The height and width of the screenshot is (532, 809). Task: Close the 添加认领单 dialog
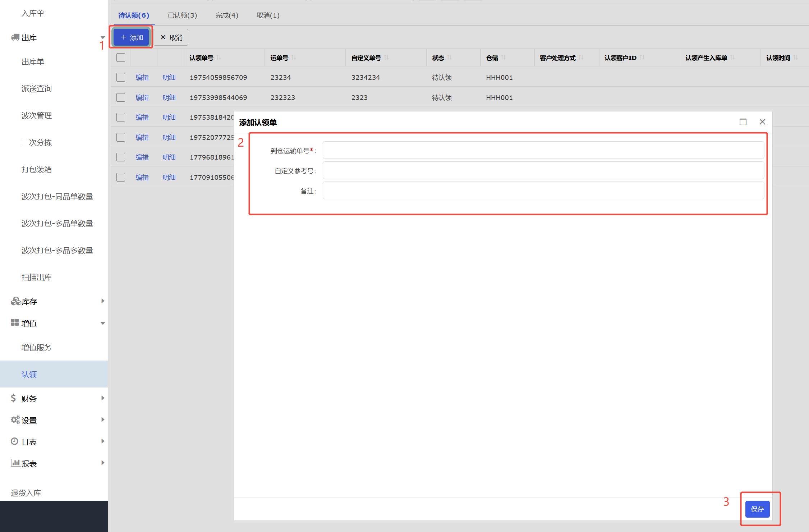coord(762,122)
